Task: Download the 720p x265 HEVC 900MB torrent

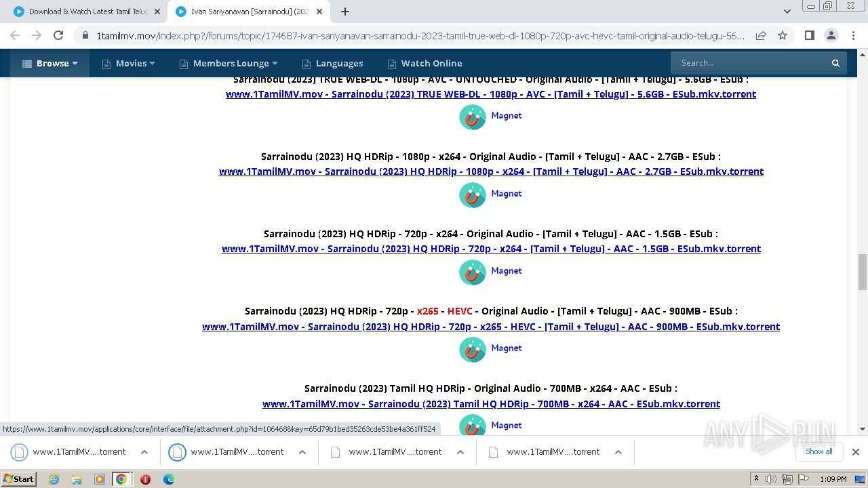Action: tap(491, 327)
